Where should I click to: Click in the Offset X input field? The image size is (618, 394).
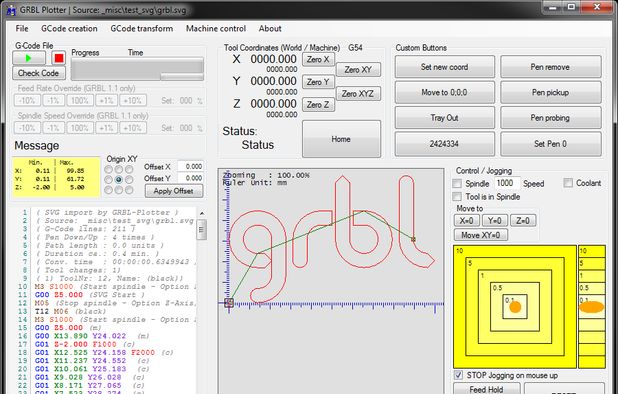coord(190,167)
